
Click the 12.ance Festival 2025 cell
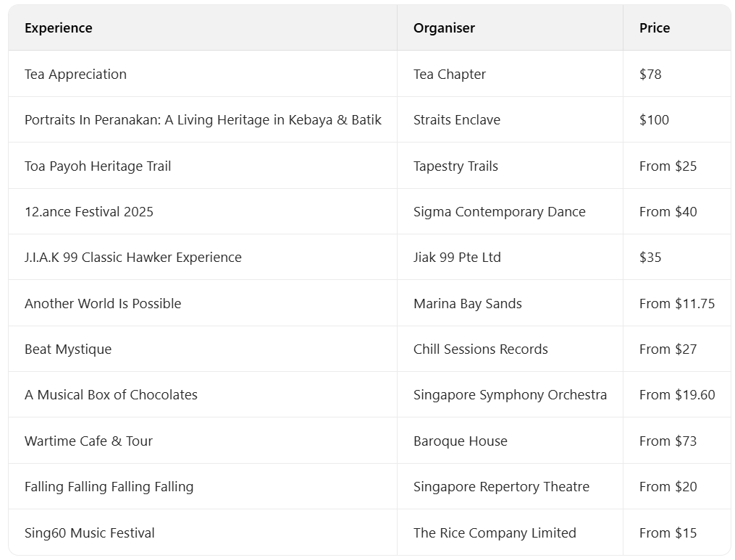point(89,212)
